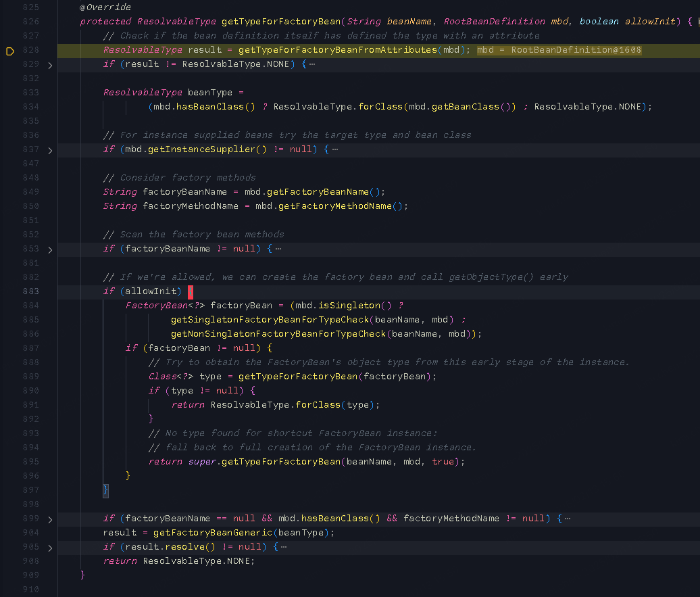Expand the folded block at line 829

(50, 65)
